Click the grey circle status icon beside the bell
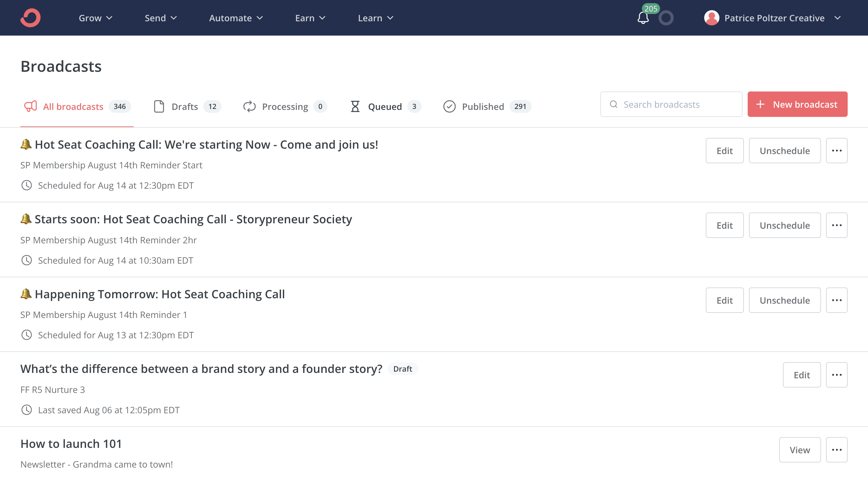The height and width of the screenshot is (479, 868). [x=666, y=18]
